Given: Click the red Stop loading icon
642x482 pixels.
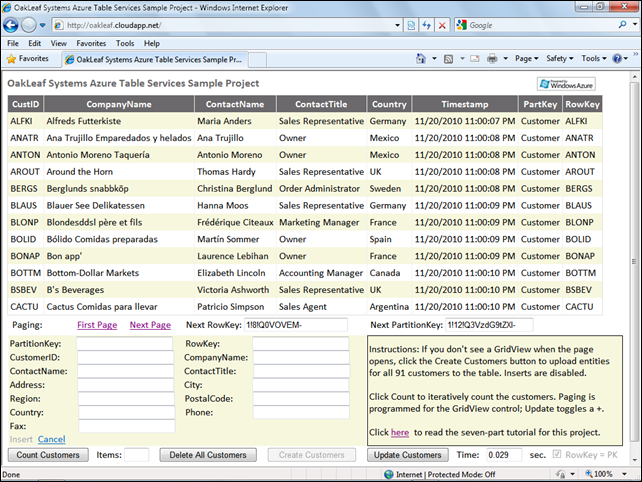Looking at the screenshot, I should (x=442, y=25).
